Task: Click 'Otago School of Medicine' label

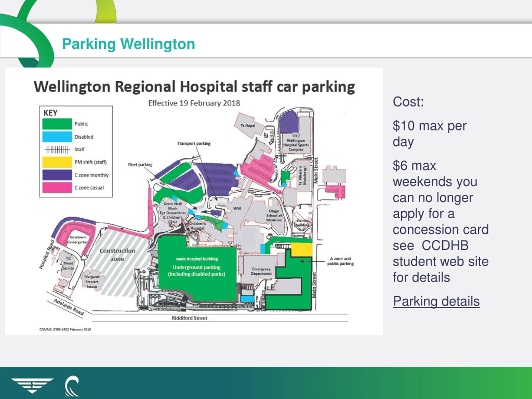Action: (274, 216)
